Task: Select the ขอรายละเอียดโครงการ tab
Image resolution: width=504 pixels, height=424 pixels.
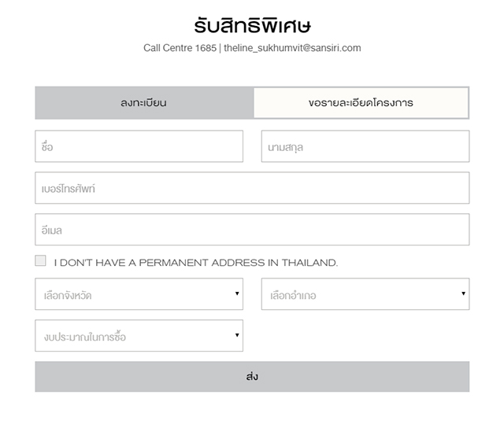Action: tap(361, 103)
